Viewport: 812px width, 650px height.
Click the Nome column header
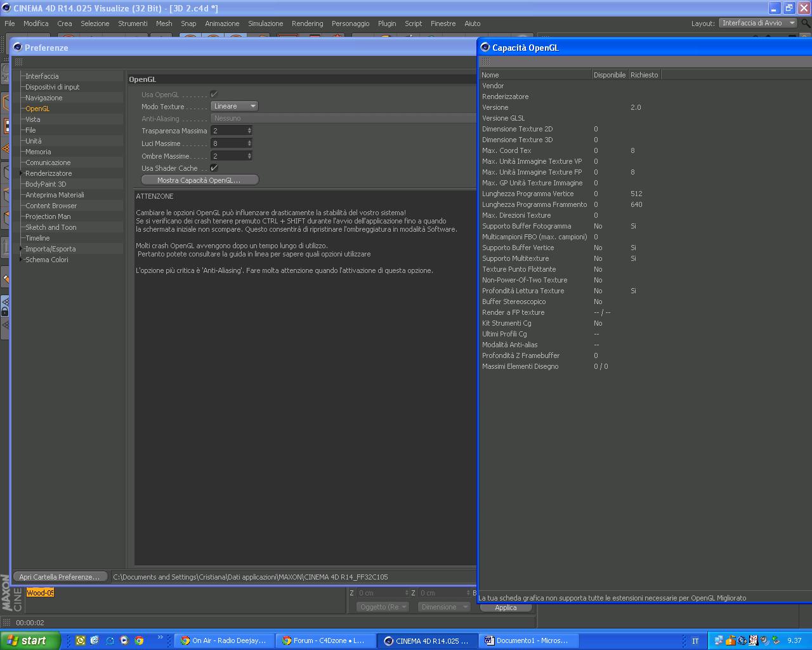pyautogui.click(x=535, y=75)
